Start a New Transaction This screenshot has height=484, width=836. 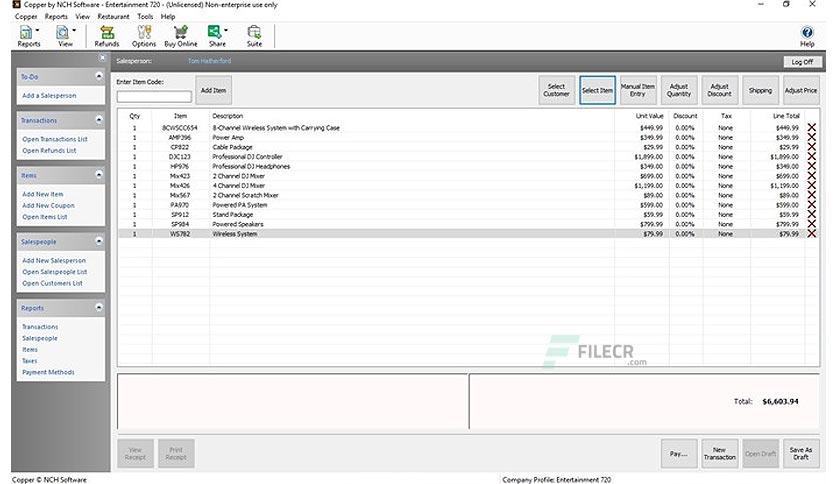click(x=720, y=454)
